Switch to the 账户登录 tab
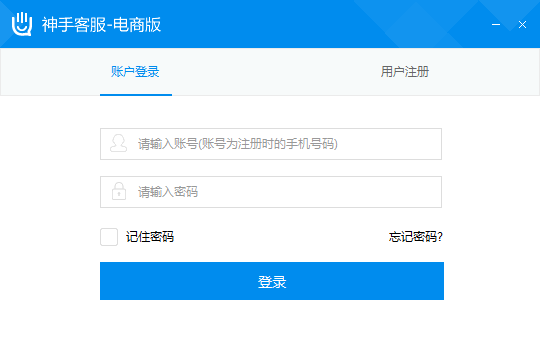This screenshot has width=540, height=360. pos(135,72)
